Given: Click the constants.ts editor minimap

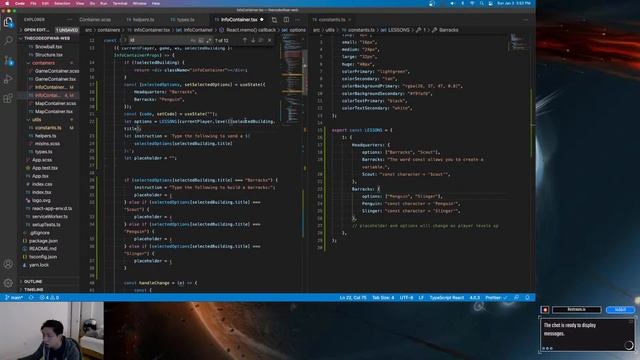Looking at the screenshot, I should pos(519,43).
